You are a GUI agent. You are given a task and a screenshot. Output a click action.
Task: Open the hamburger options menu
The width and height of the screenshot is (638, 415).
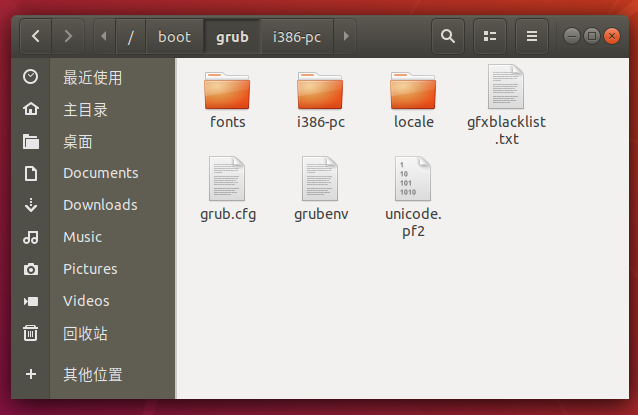(x=531, y=36)
